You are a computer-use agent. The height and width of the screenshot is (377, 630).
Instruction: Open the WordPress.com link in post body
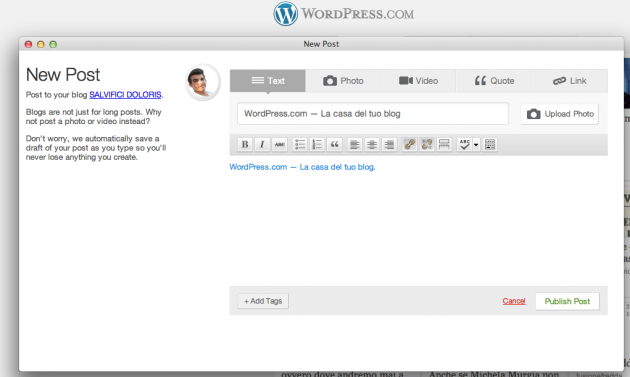[x=302, y=167]
